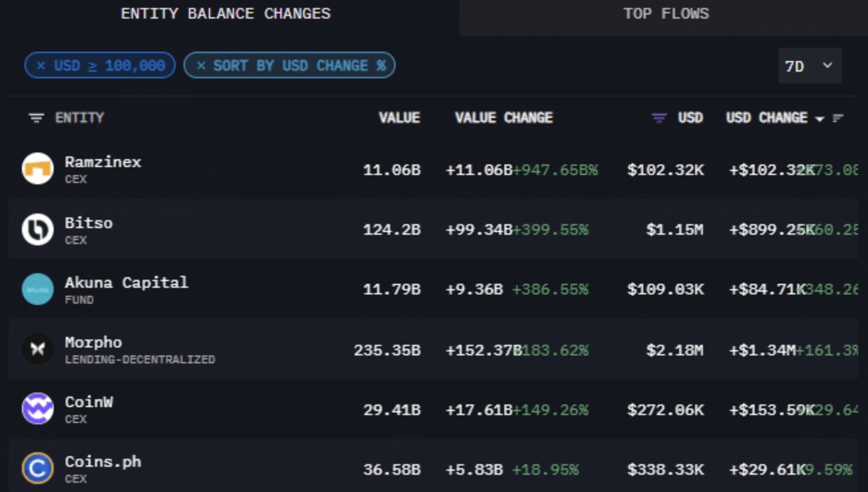Open the Coins.ph entity link
Viewport: 868px width, 492px height.
(x=103, y=461)
